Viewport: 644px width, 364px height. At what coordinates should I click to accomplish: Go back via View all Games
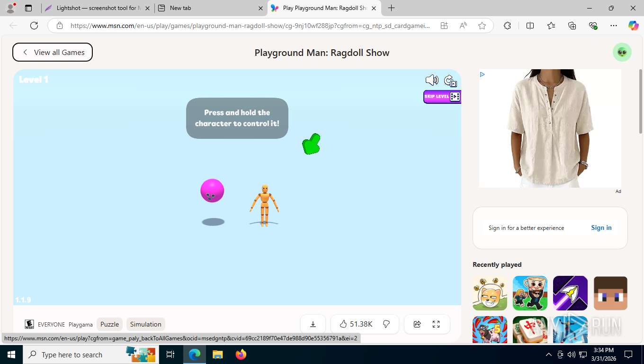tap(53, 52)
